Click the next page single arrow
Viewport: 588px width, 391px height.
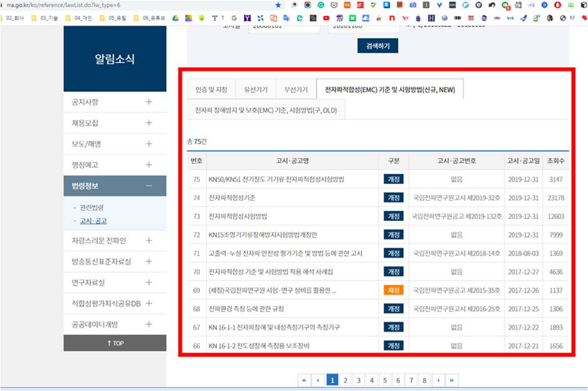[x=438, y=380]
